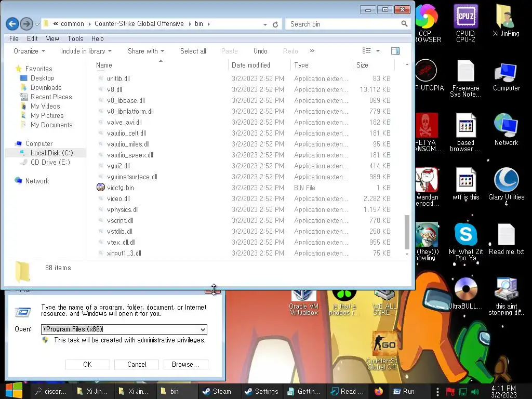Open the CPUID CPU-Z desktop icon
The width and height of the screenshot is (532, 399).
[465, 23]
